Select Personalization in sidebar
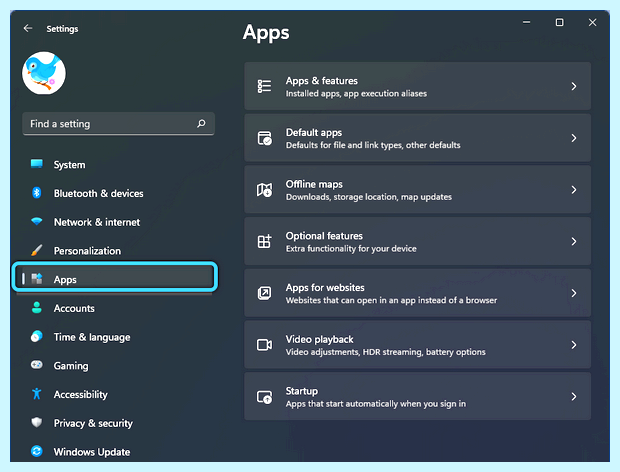The height and width of the screenshot is (472, 620). 87,251
